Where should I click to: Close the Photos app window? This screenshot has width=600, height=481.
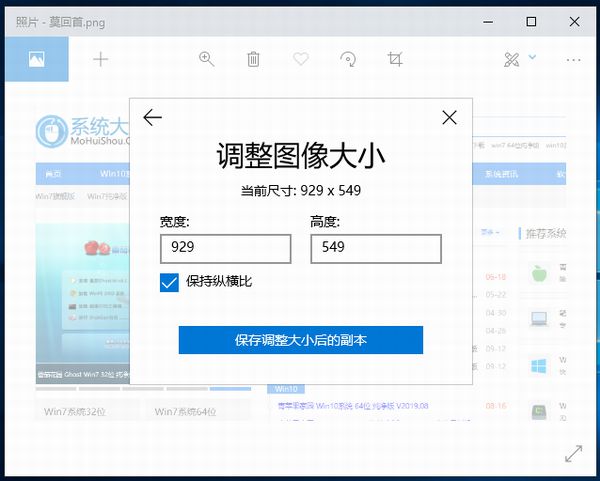coord(577,21)
